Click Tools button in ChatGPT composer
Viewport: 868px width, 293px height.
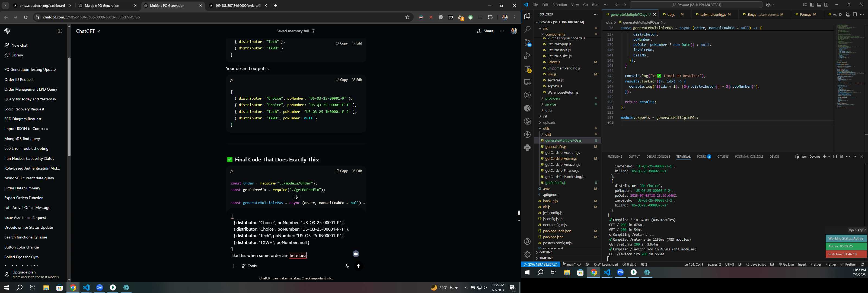click(249, 266)
